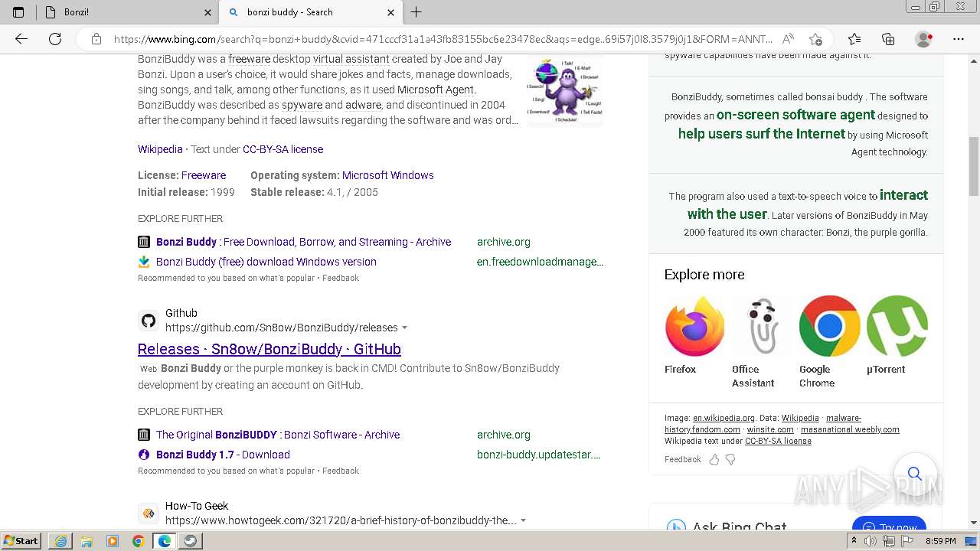Open the Favorites list
This screenshot has width=980, height=551.
pos(854,39)
